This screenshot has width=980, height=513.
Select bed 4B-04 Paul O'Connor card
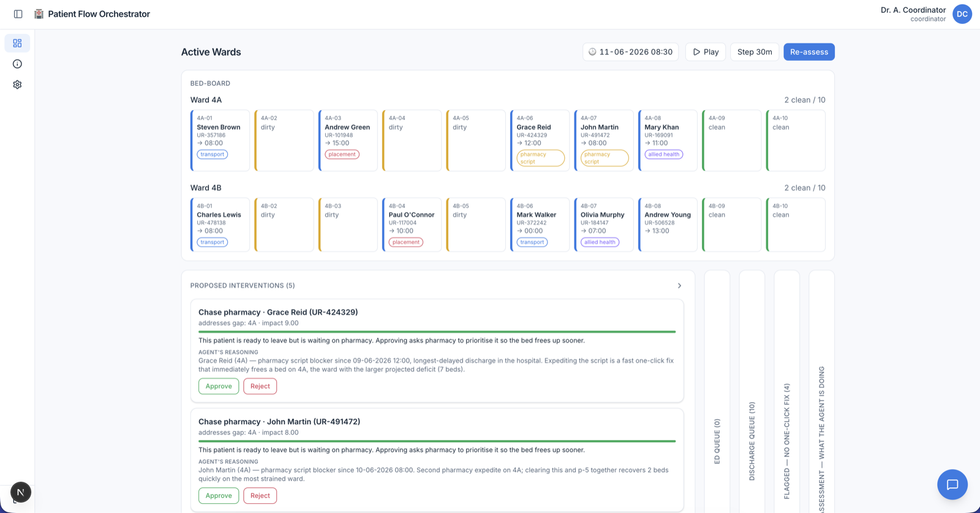pyautogui.click(x=412, y=225)
